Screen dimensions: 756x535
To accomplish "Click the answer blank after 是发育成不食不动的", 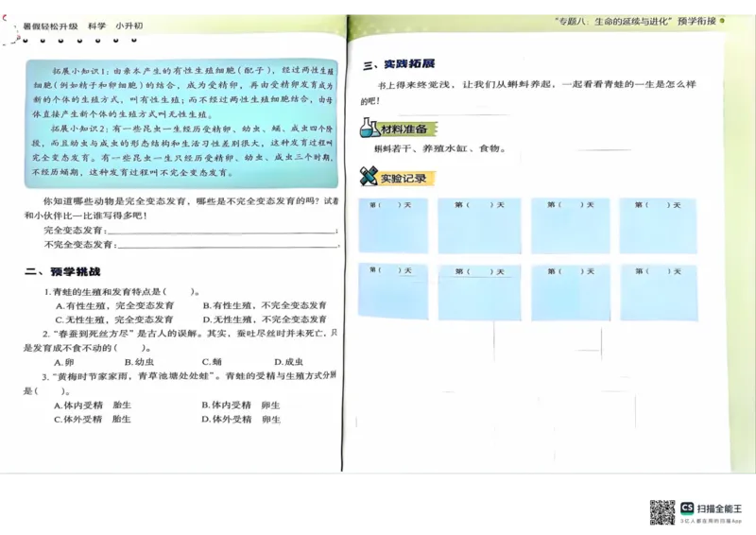I will (130, 348).
